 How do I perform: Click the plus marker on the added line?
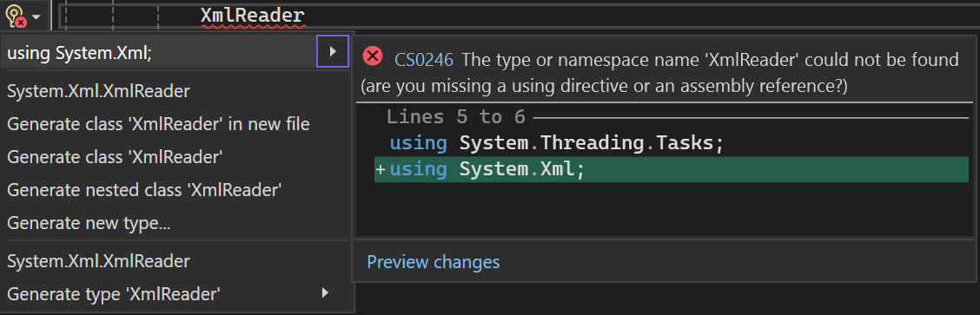[380, 170]
